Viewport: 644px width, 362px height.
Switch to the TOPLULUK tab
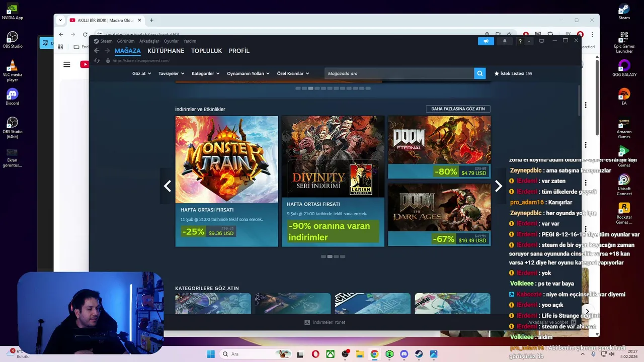[x=207, y=51]
